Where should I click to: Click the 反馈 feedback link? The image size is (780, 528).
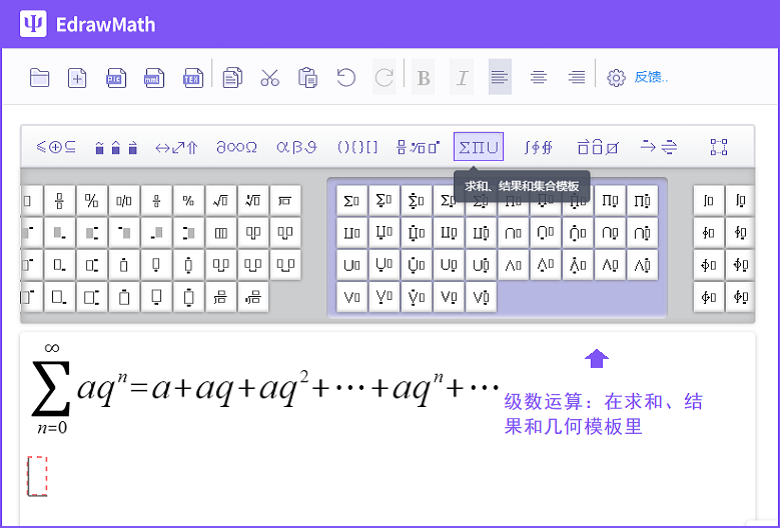click(652, 78)
